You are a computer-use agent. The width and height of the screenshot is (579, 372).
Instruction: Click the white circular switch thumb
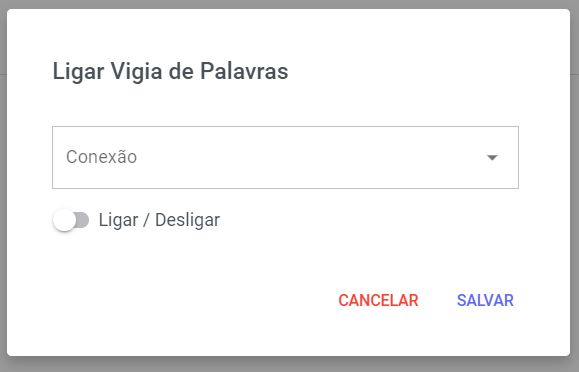64,220
